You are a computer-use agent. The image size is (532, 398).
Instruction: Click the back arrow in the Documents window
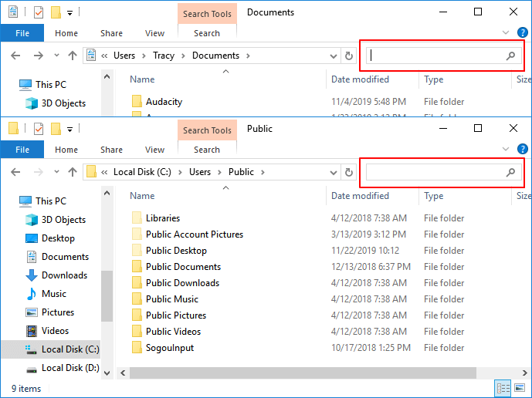15,56
